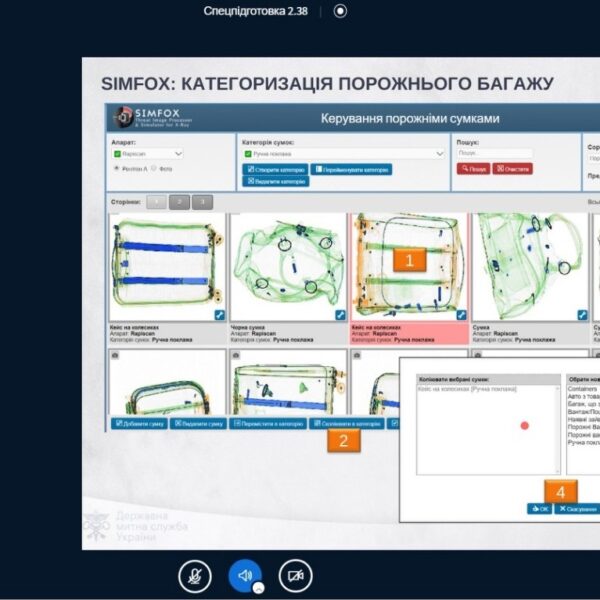This screenshot has width=600, height=600.
Task: Open the Апарат device dropdown
Action: click(x=147, y=154)
